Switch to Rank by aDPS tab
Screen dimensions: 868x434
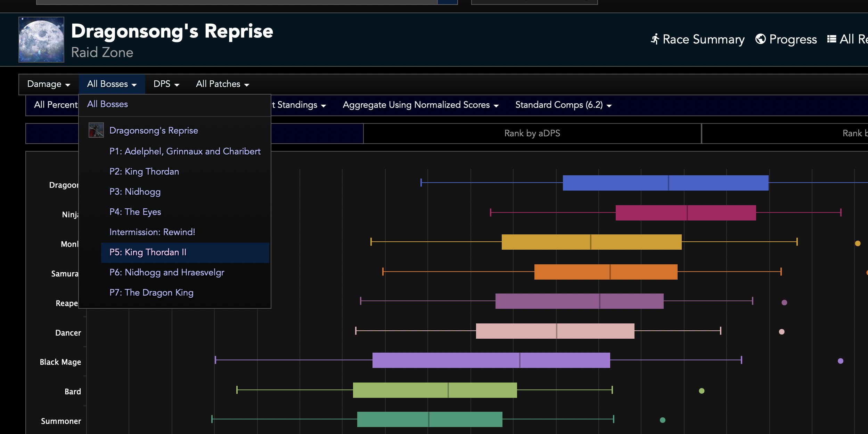coord(532,134)
